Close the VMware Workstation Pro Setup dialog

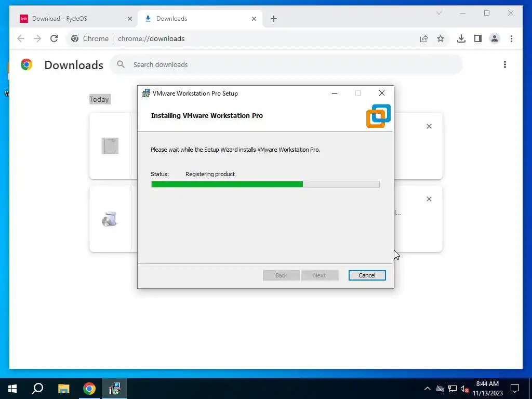(382, 94)
